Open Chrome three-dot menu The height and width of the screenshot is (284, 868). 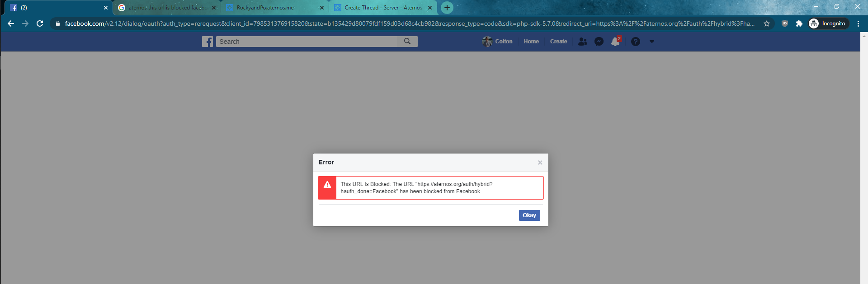click(858, 23)
